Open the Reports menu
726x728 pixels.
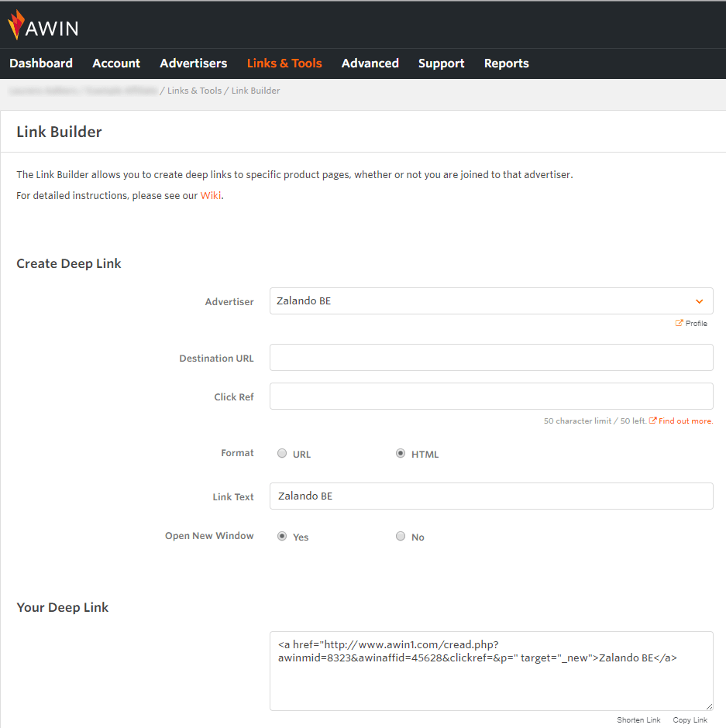[x=506, y=64]
